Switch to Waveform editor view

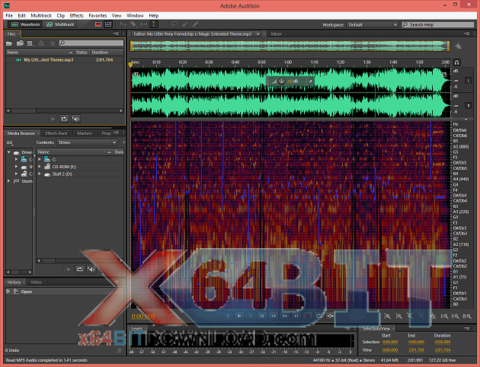(x=25, y=24)
